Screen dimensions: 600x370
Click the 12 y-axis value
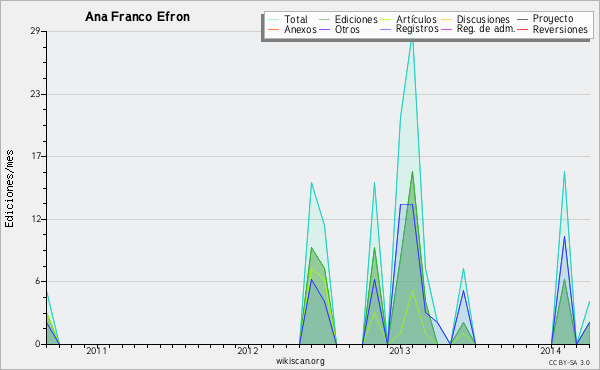(36, 219)
